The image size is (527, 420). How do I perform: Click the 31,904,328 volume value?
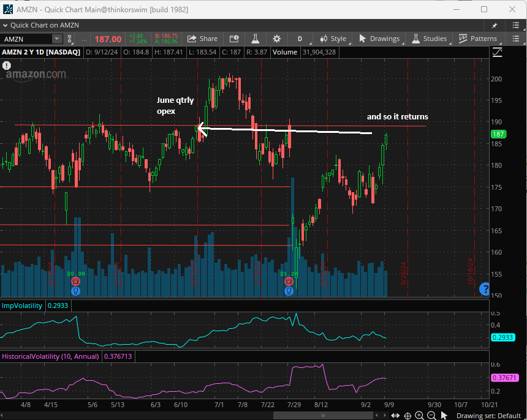(319, 52)
